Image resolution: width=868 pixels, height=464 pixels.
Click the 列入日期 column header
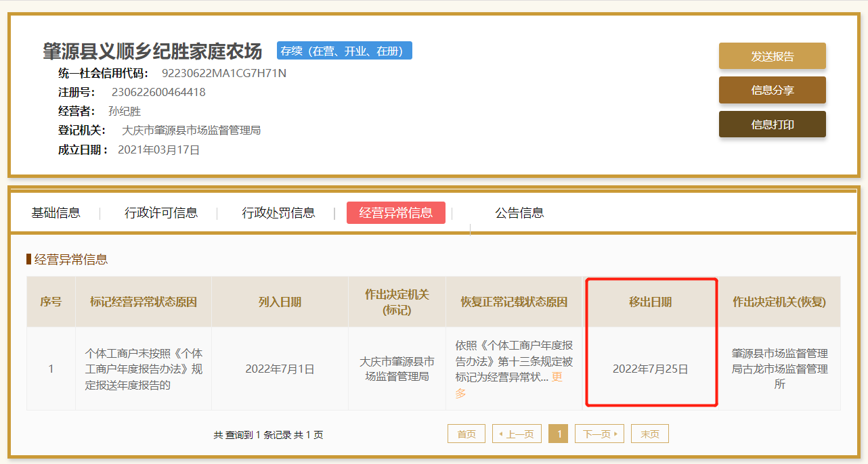[280, 302]
